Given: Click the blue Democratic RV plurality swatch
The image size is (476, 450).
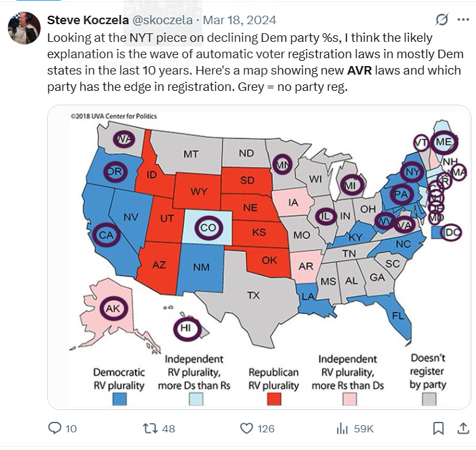Looking at the screenshot, I should 119,398.
